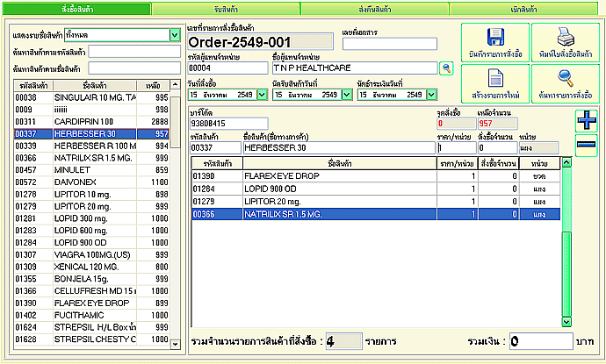The height and width of the screenshot is (364, 606).
Task: Click product list code column header
Action: (x=33, y=86)
